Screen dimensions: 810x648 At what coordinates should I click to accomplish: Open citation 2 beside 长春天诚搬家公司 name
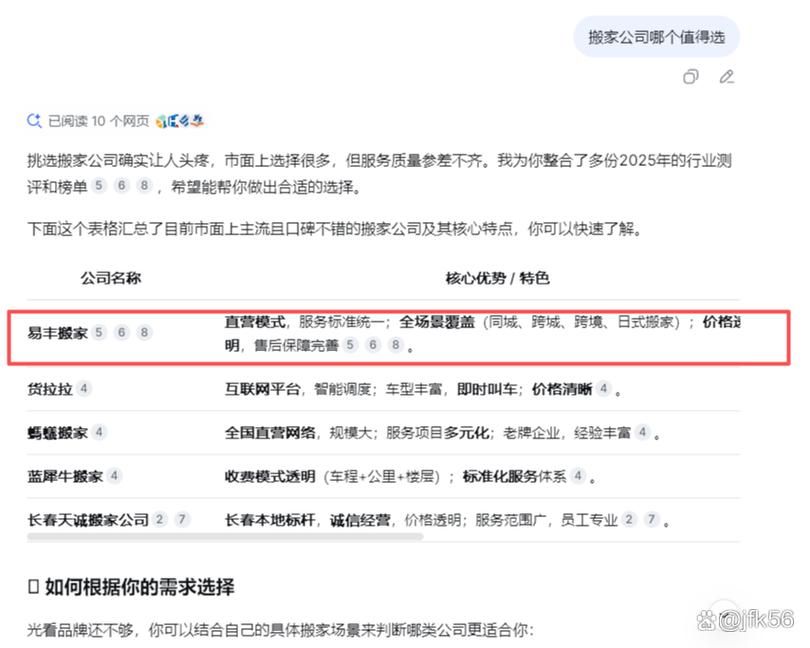(160, 519)
